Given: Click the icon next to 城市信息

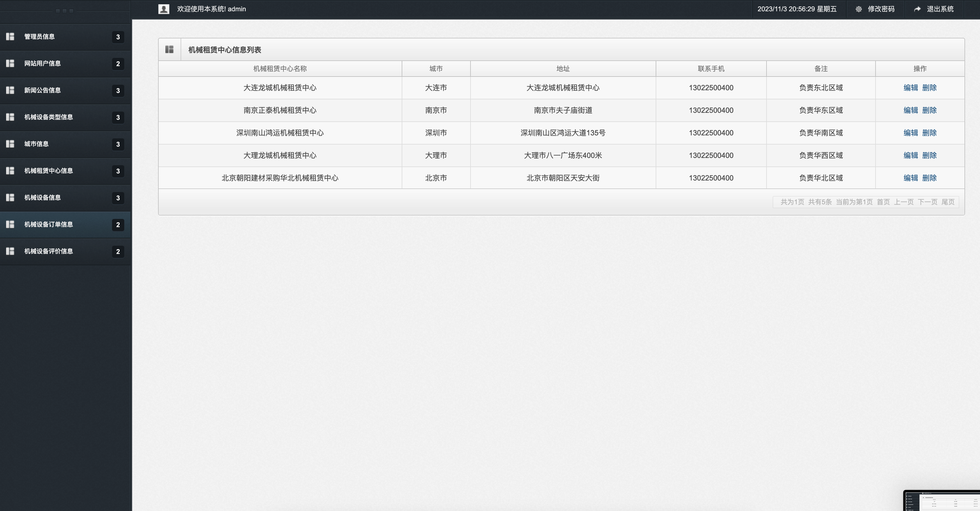Looking at the screenshot, I should [x=10, y=144].
